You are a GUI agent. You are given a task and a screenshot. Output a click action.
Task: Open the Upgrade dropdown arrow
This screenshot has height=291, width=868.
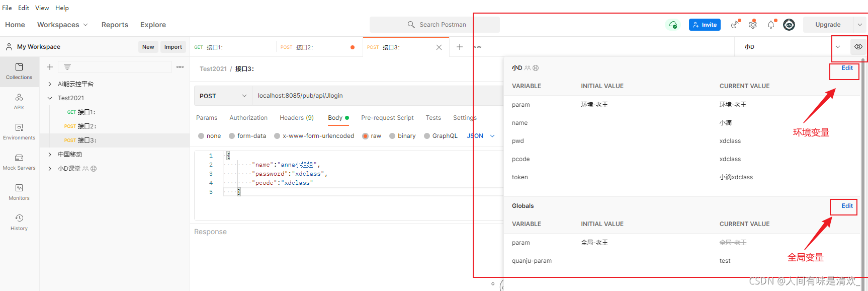(x=859, y=25)
